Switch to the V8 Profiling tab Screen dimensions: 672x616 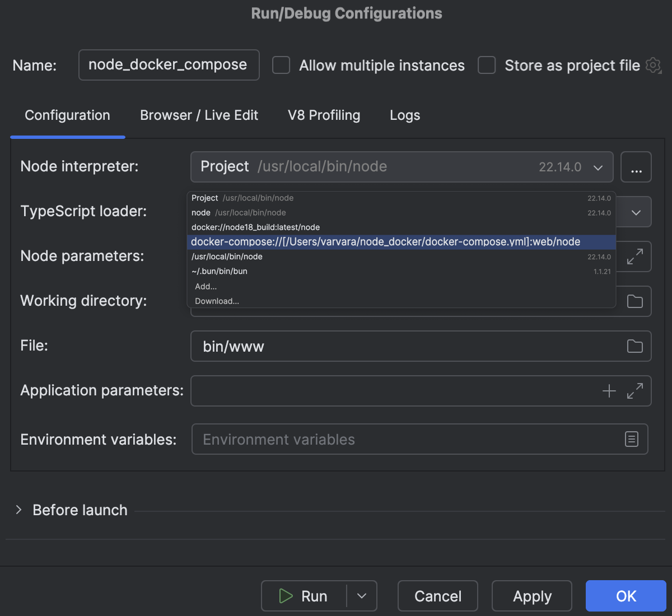pos(324,115)
